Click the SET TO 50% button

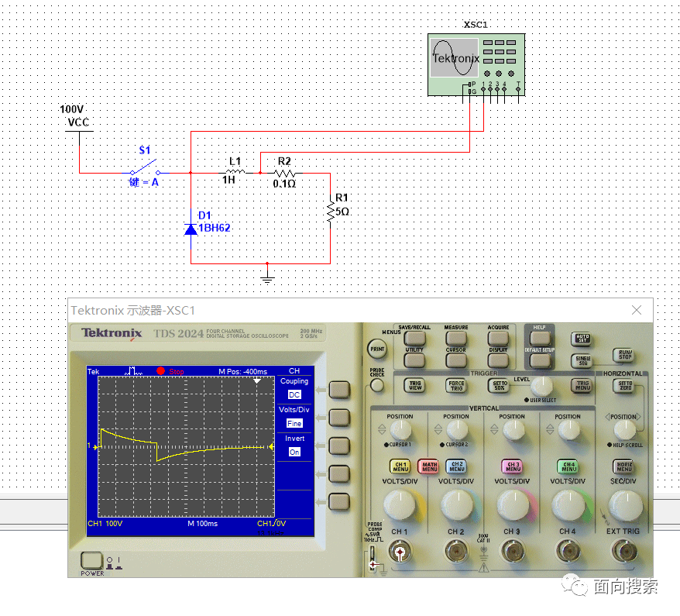500,385
